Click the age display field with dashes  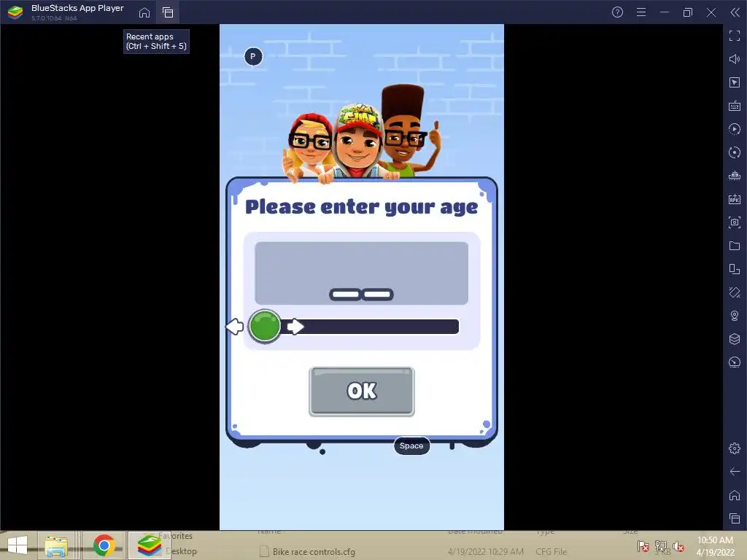(x=362, y=273)
